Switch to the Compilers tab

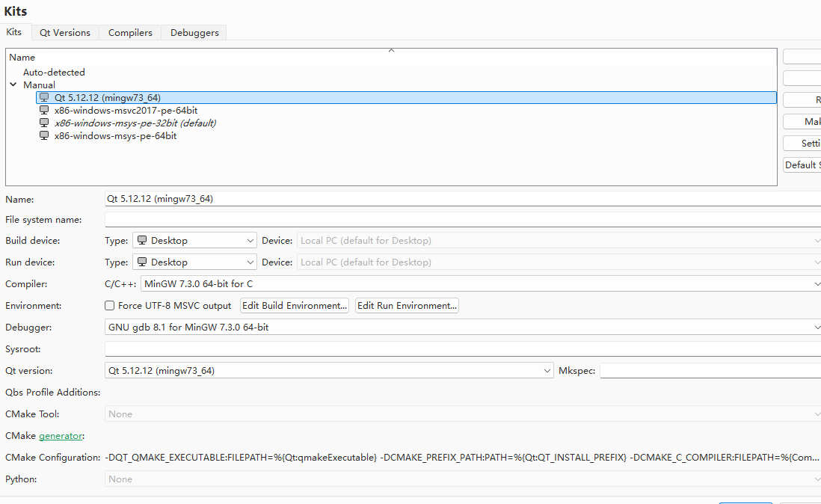click(x=130, y=32)
